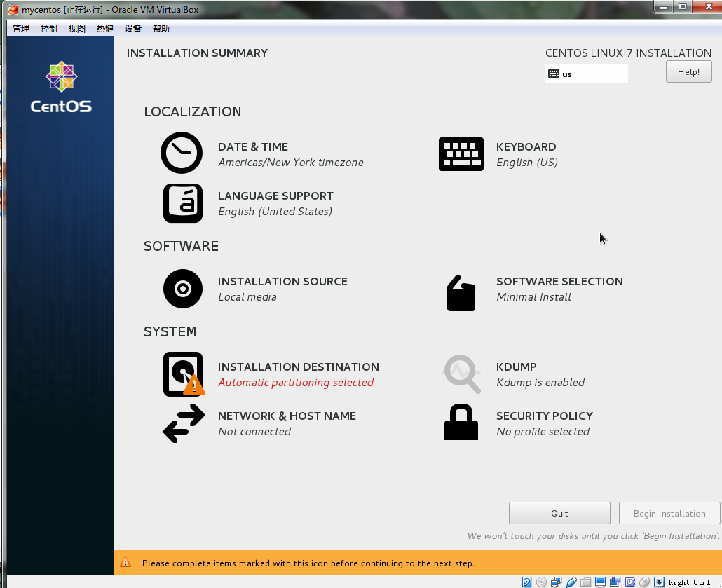
Task: Minimize the VirtualBox window
Action: point(664,7)
